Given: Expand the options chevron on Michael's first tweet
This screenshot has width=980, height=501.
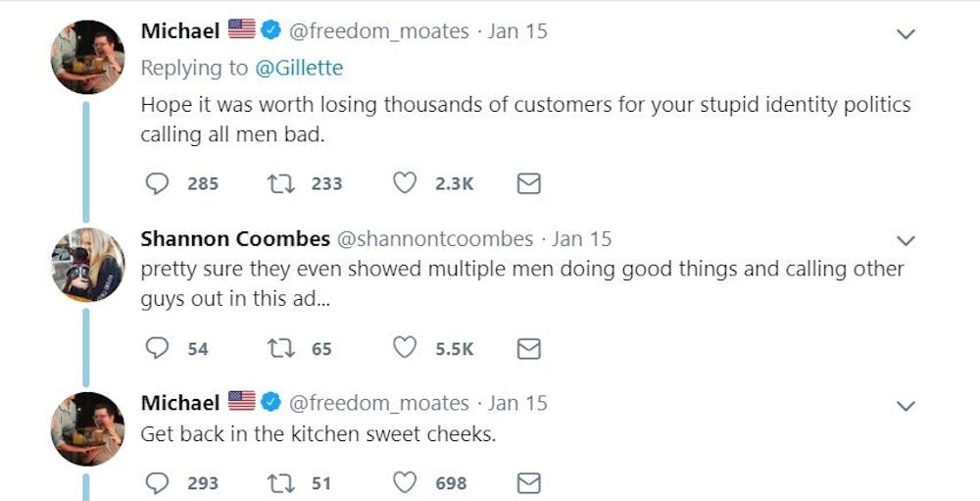Looking at the screenshot, I should click(x=906, y=34).
